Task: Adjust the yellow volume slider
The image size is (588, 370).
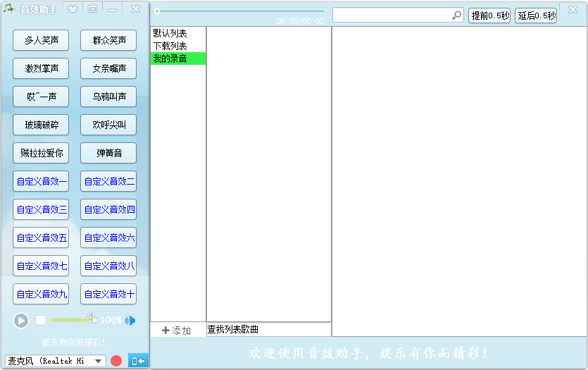Action: pyautogui.click(x=74, y=320)
